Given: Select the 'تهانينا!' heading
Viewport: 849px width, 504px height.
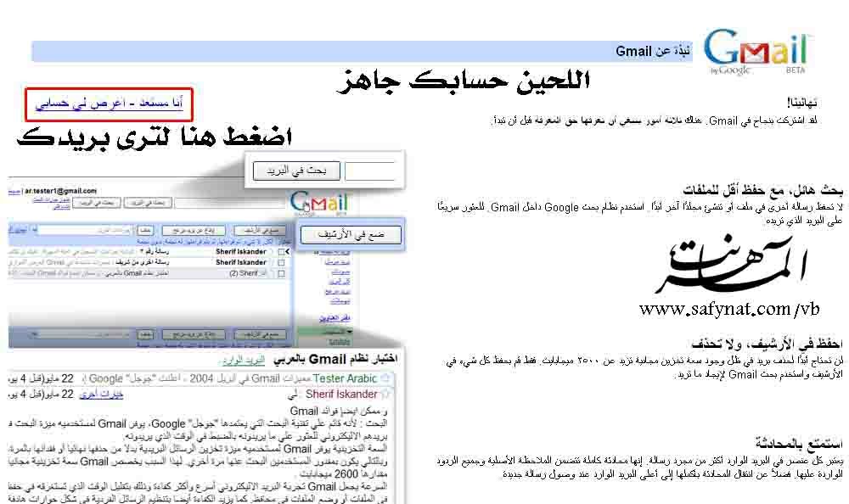Looking at the screenshot, I should tap(802, 103).
